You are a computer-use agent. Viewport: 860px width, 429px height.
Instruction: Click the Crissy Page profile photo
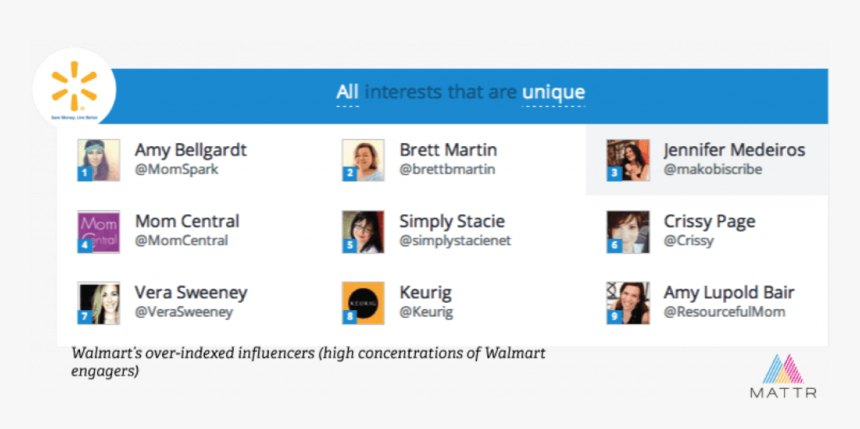coord(628,232)
